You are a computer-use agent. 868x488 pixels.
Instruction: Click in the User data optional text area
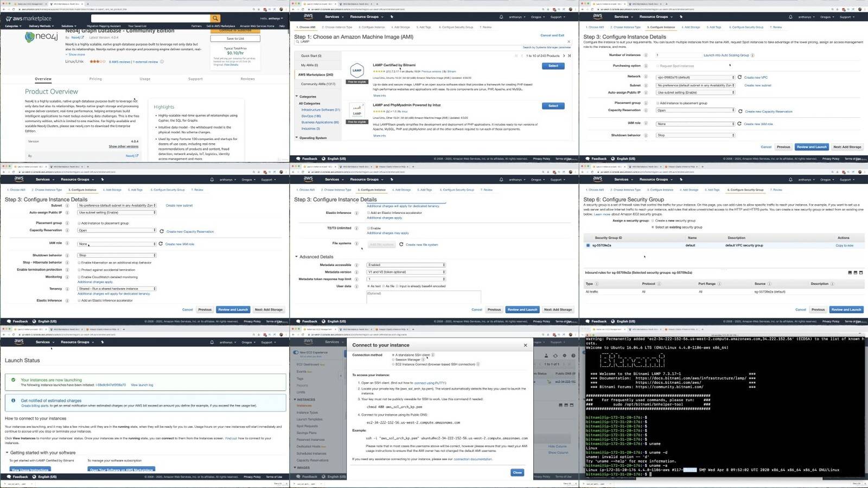point(424,297)
